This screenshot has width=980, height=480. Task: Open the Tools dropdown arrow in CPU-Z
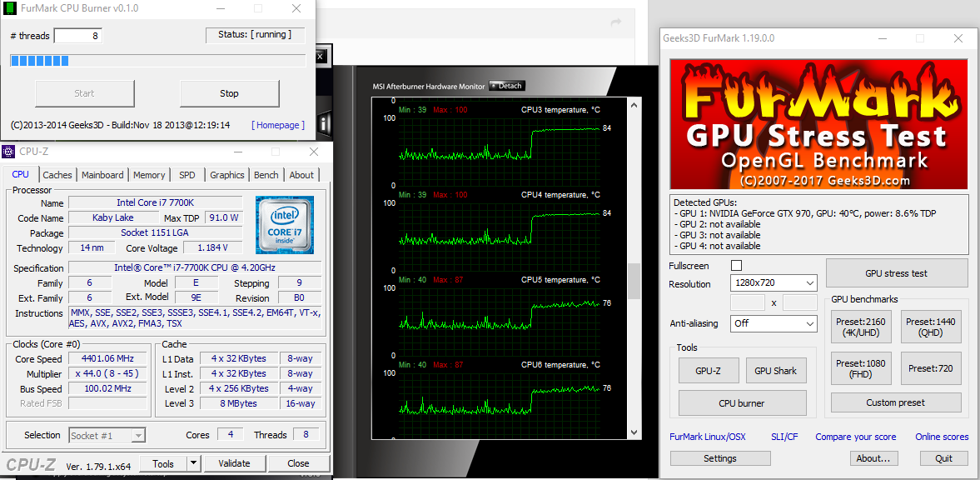tap(194, 463)
